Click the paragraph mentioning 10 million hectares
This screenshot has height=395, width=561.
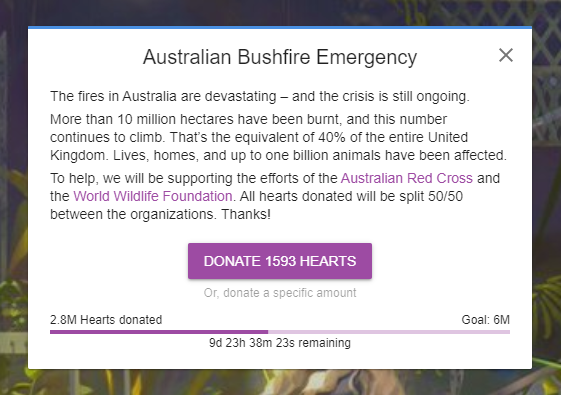click(x=278, y=137)
